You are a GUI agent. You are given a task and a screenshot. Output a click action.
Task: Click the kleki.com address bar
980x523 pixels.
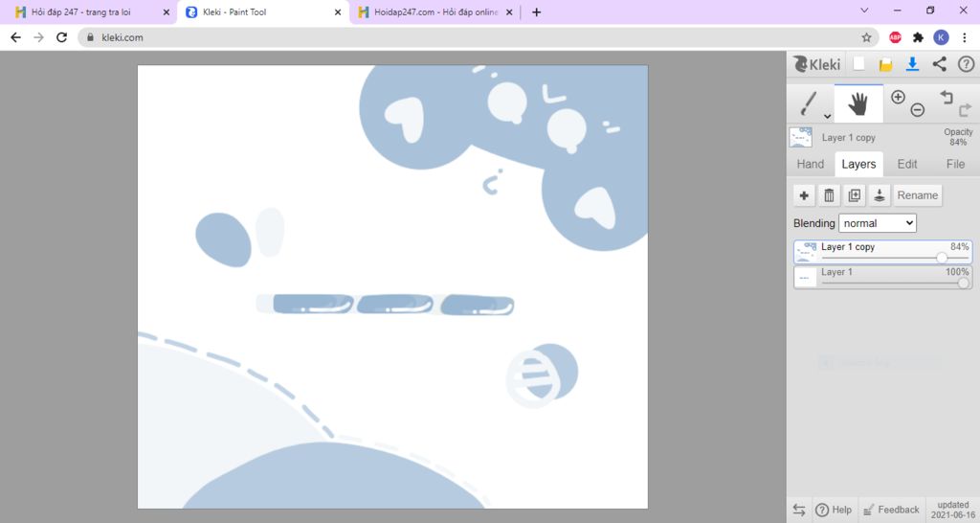pos(479,37)
